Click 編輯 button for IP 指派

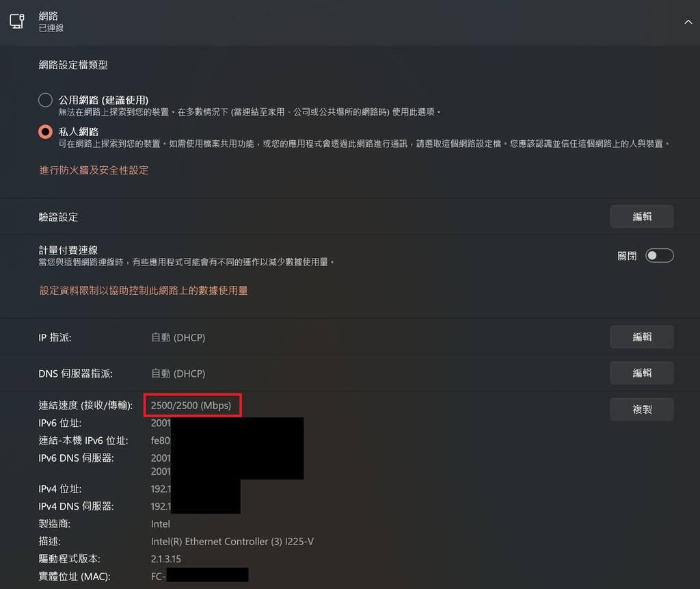(x=641, y=337)
